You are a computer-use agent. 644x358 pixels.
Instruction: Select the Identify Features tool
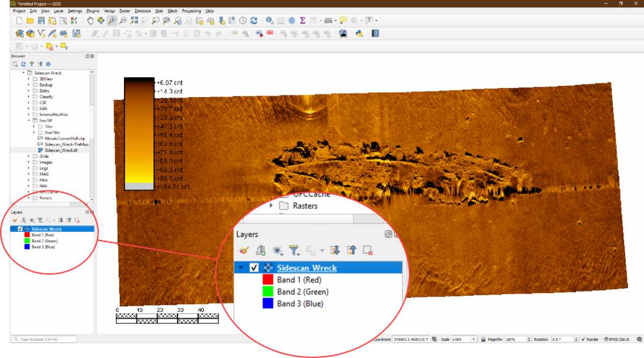268,20
